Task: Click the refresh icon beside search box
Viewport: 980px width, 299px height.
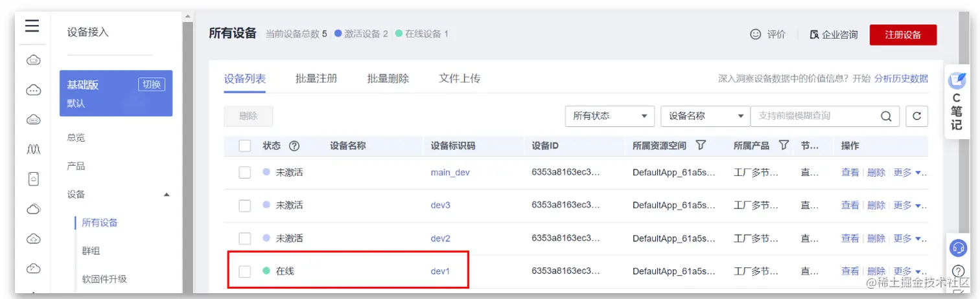Action: [916, 116]
